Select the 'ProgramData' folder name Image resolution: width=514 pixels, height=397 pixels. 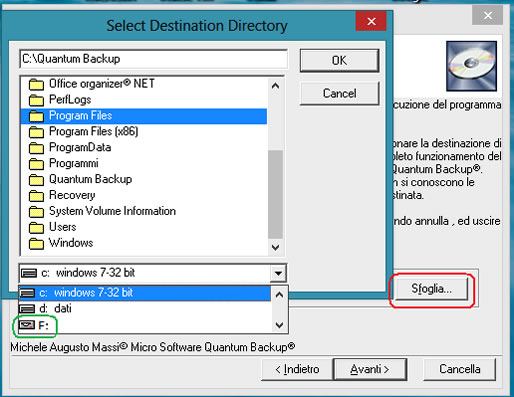click(80, 147)
